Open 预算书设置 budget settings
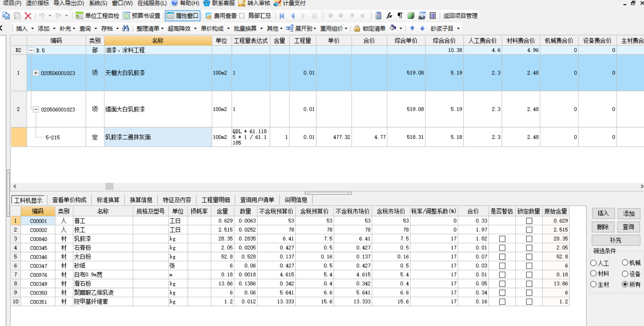Image resolution: width=644 pixels, height=326 pixels. [142, 16]
